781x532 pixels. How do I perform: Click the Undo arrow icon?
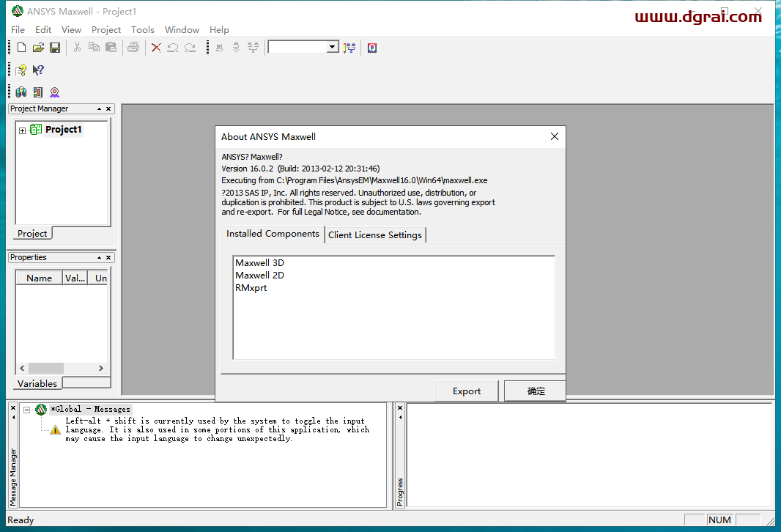tap(173, 48)
